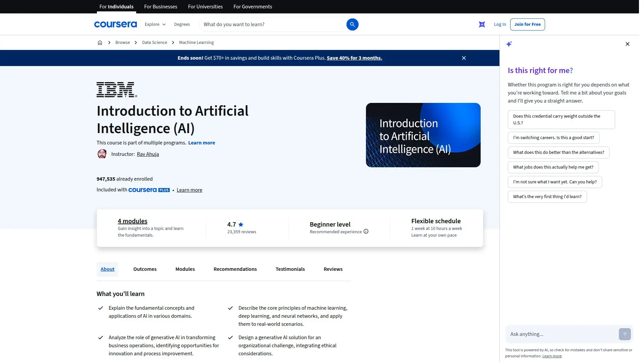The height and width of the screenshot is (362, 644).
Task: Go to the home breadcrumb icon
Action: pos(100,43)
